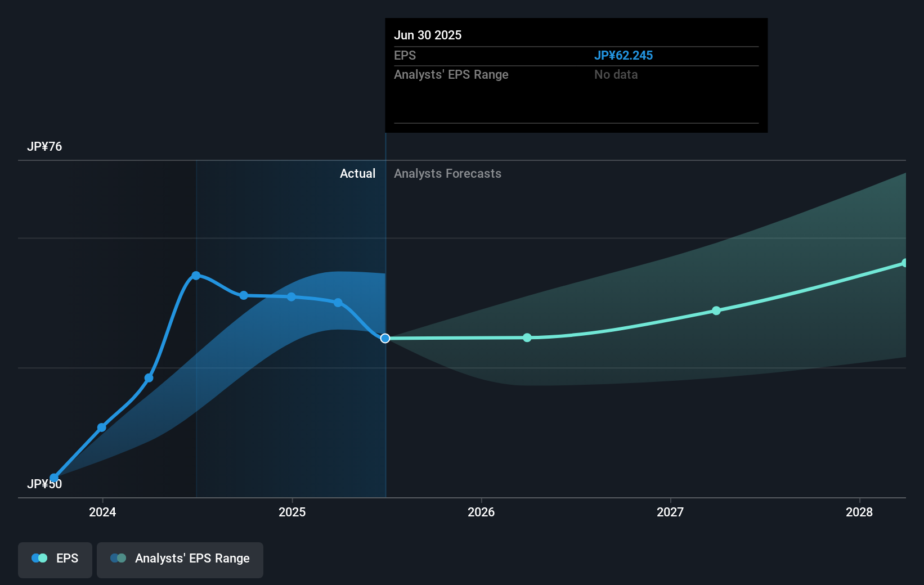Screen dimensions: 924x585
Task: Click the peak EPS data point in 2024
Action: [x=196, y=275]
